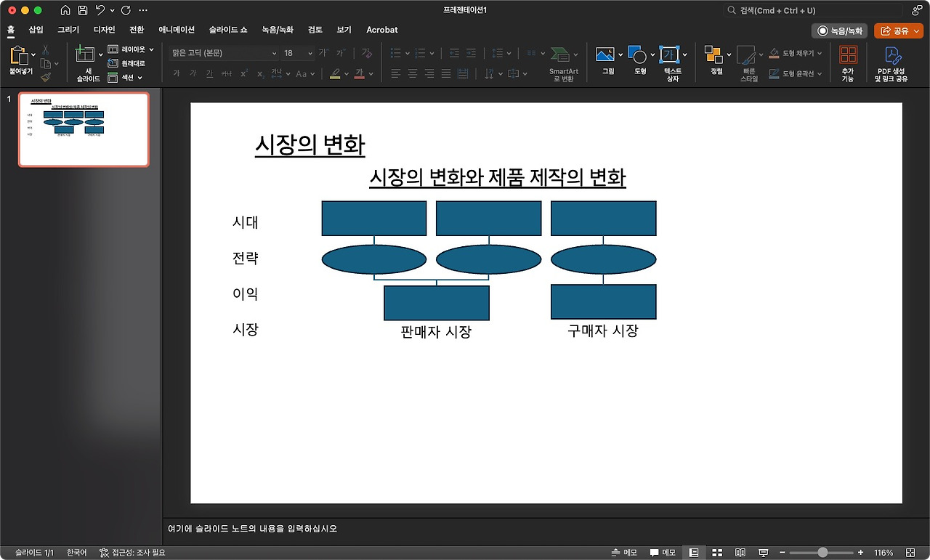Toggle italic formatting
The image size is (930, 560).
[x=193, y=73]
